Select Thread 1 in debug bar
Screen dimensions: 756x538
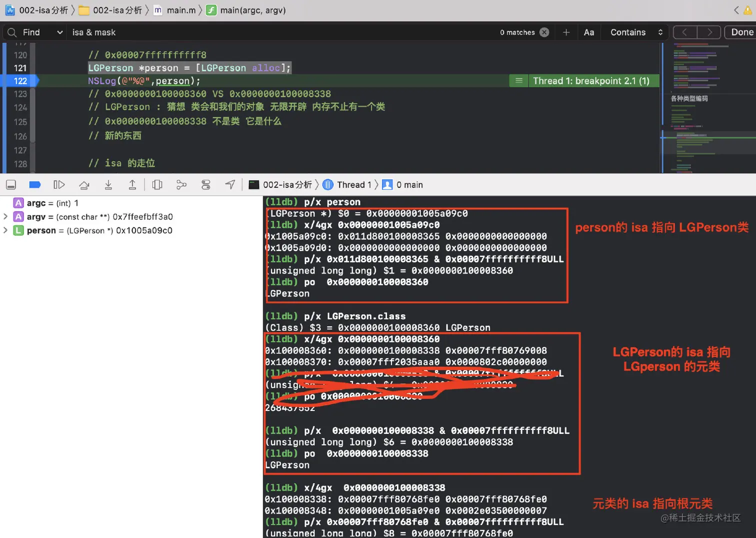pos(347,185)
